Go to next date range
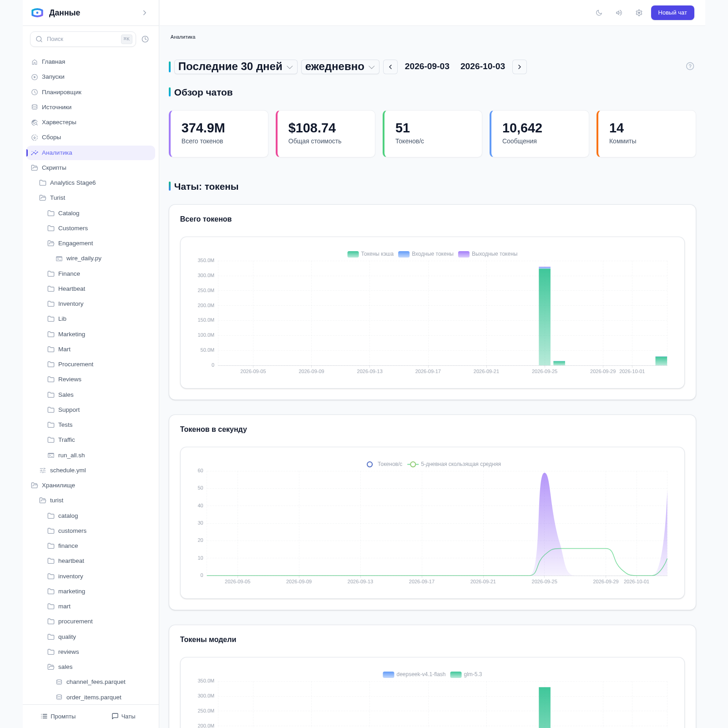728x728 pixels. (520, 67)
